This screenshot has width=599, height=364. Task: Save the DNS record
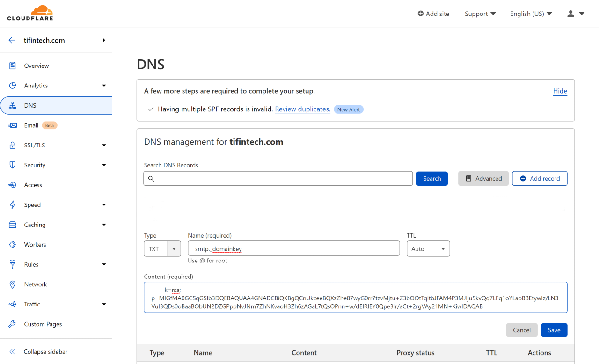pos(554,330)
